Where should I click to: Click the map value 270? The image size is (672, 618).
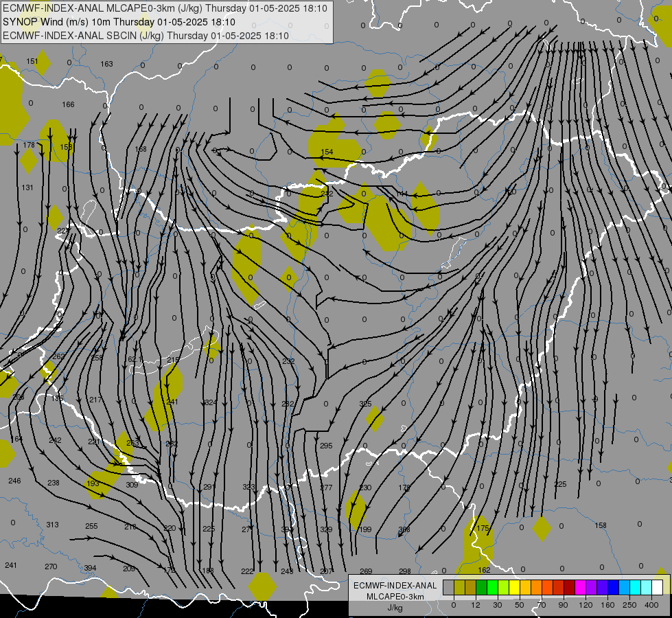(51, 566)
